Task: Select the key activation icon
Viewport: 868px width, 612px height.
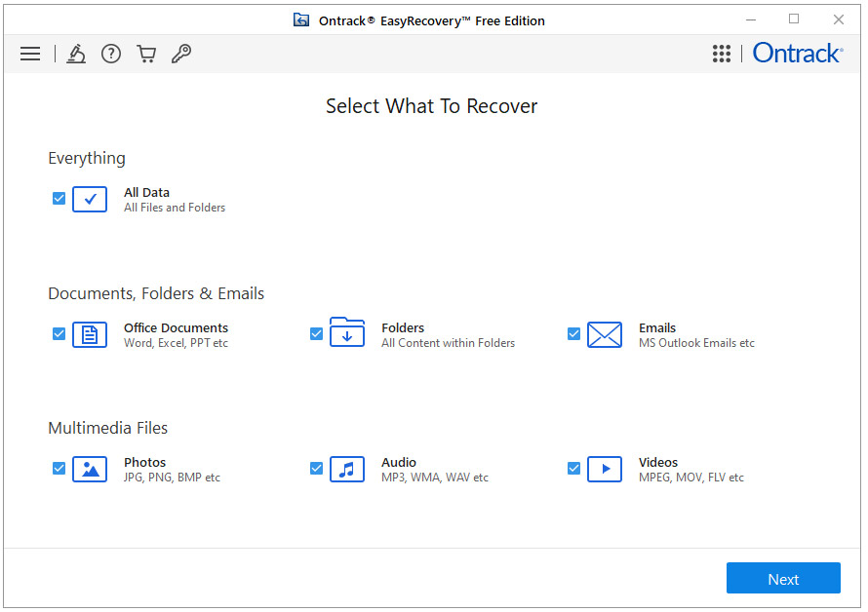Action: click(181, 54)
